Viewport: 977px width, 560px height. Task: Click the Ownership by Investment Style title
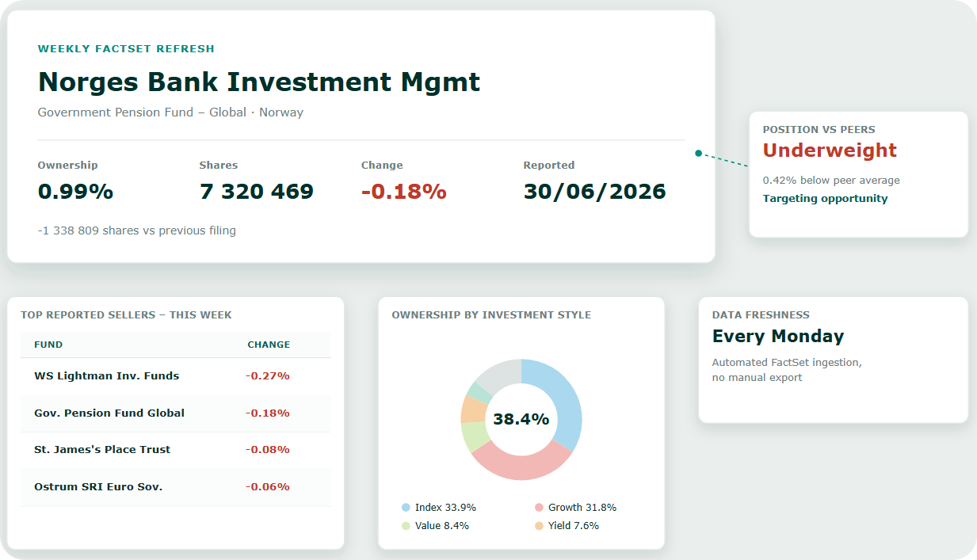(491, 315)
